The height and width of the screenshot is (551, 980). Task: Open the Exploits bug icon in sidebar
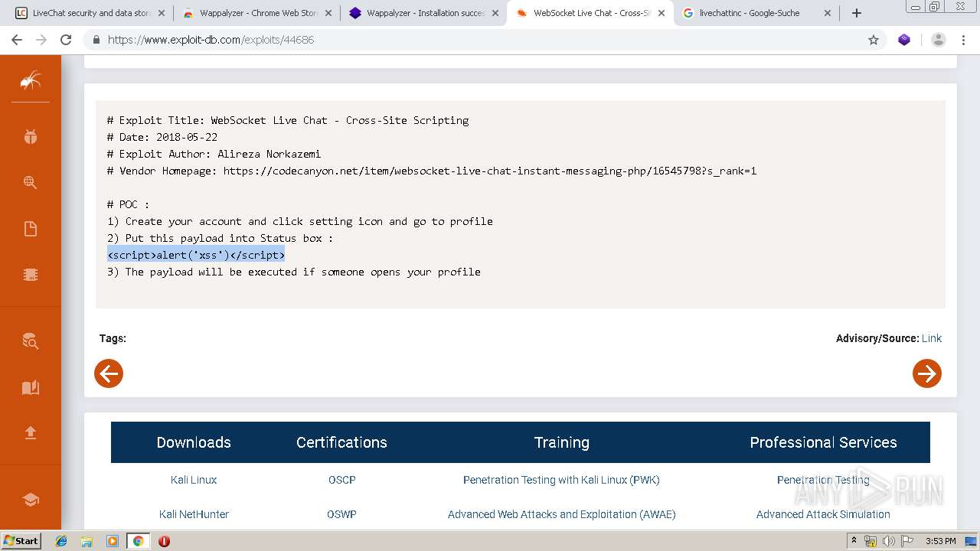click(31, 137)
